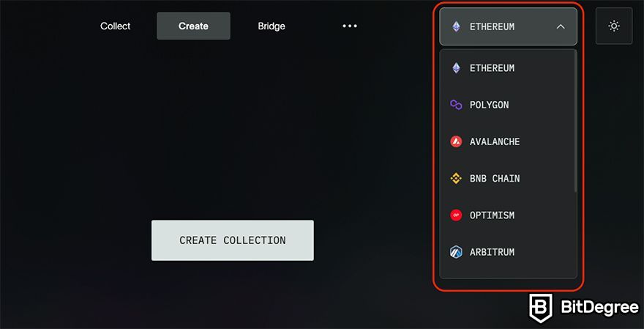This screenshot has height=329, width=644.
Task: Switch to the Create tab
Action: pos(193,26)
